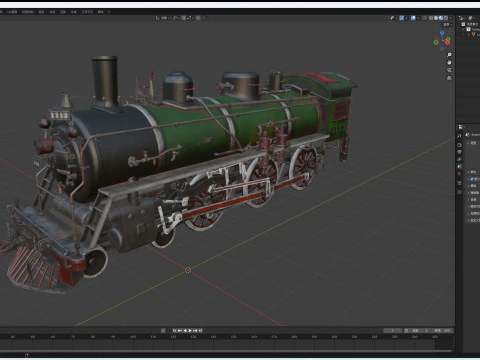Click red X axis on navigation gizmo
480x360 pixels.
click(x=448, y=42)
